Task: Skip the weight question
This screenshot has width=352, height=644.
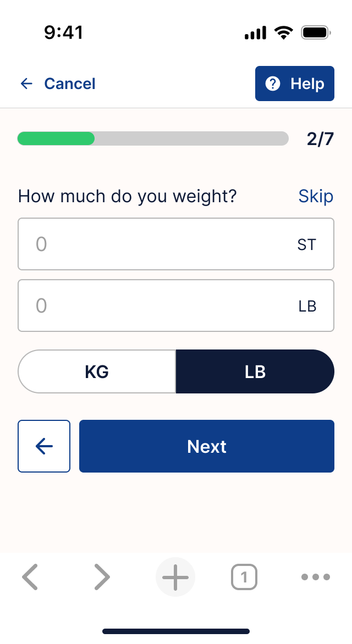Action: [x=316, y=196]
